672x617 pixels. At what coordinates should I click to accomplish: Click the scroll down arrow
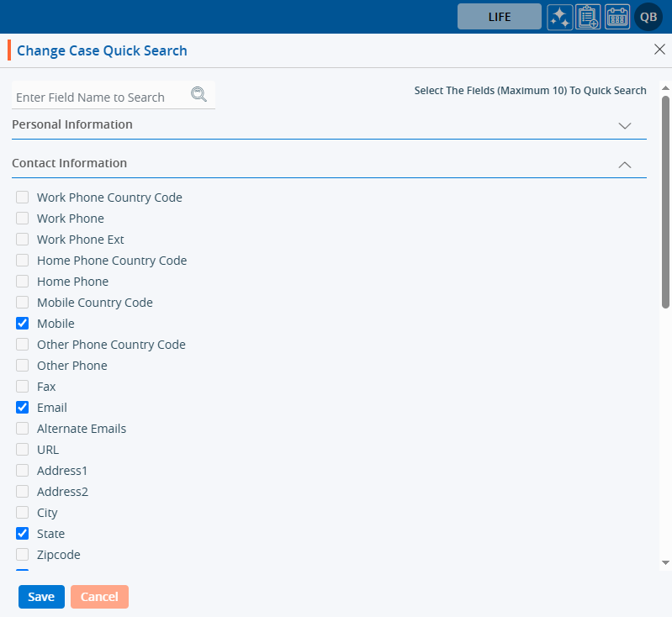[665, 562]
